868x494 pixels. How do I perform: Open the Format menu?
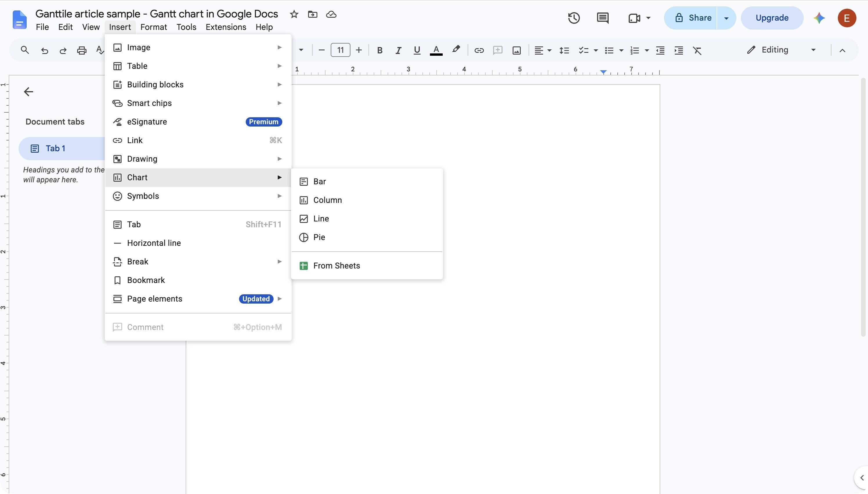(153, 27)
